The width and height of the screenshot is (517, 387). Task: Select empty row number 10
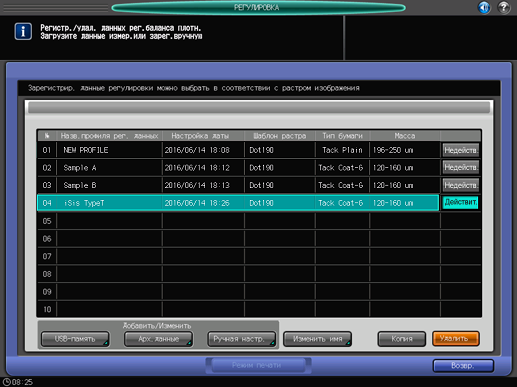pos(238,309)
